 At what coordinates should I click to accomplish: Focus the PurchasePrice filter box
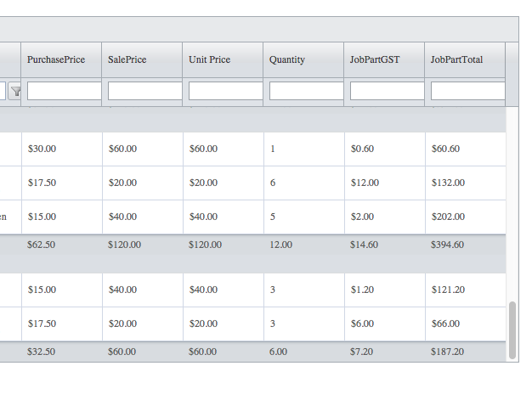point(64,91)
